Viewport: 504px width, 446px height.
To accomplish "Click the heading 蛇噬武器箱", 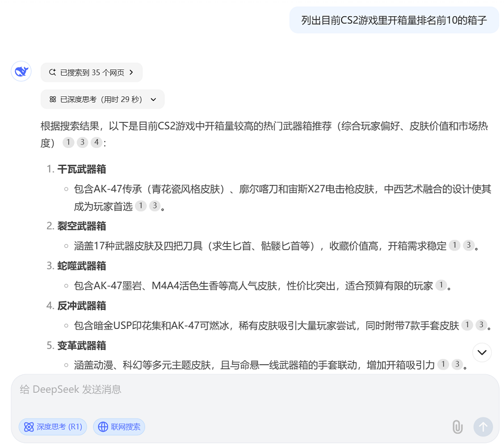I will [82, 266].
